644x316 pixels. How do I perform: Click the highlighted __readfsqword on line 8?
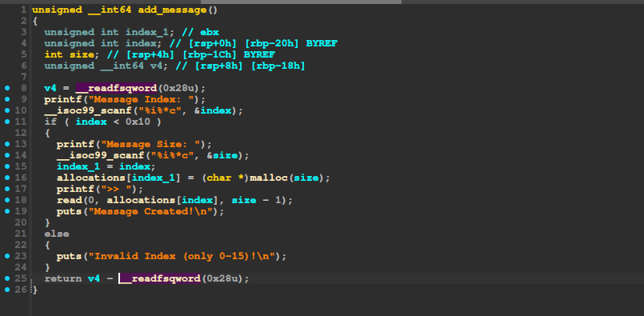coord(116,88)
